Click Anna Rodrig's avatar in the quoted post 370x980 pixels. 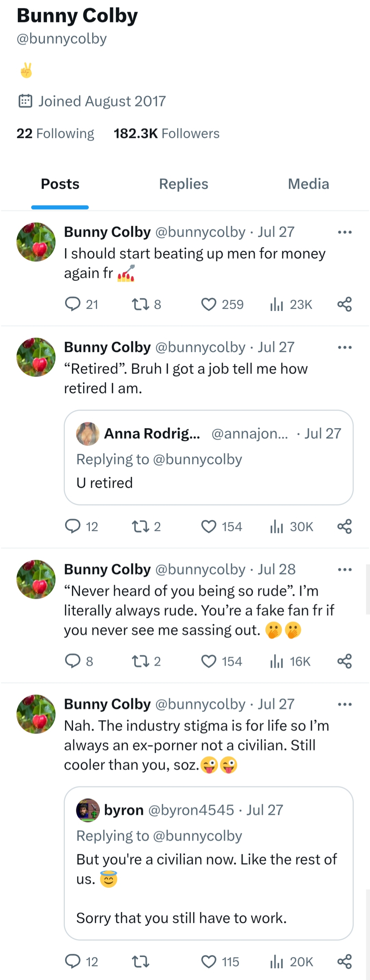[x=88, y=434]
